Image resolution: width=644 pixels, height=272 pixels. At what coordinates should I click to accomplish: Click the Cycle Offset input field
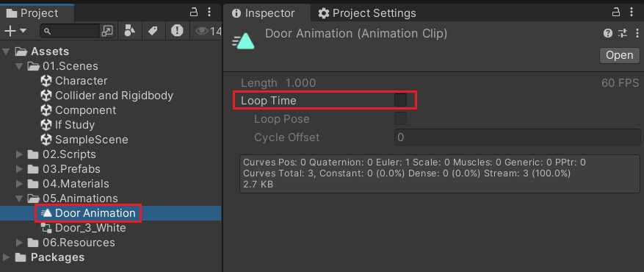click(517, 137)
